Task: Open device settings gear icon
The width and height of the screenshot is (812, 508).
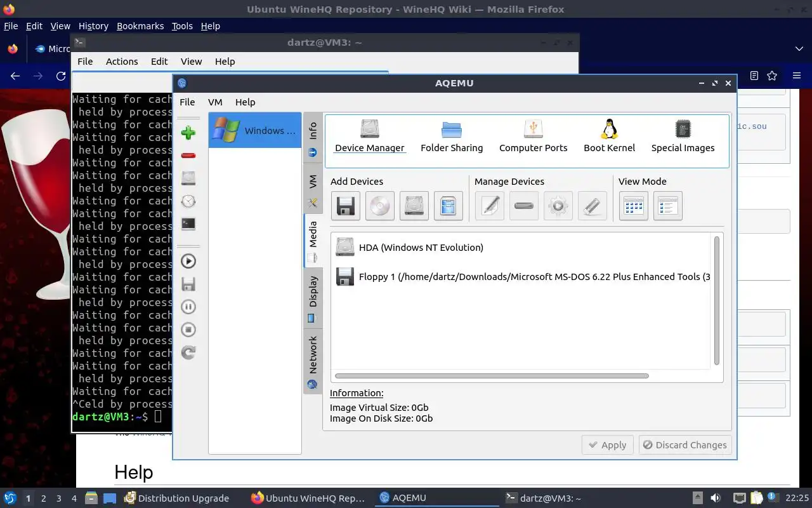Action: click(x=558, y=206)
